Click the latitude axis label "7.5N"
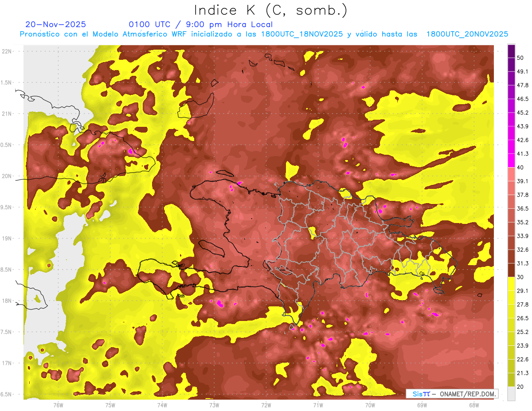The image size is (532, 411). [6, 333]
